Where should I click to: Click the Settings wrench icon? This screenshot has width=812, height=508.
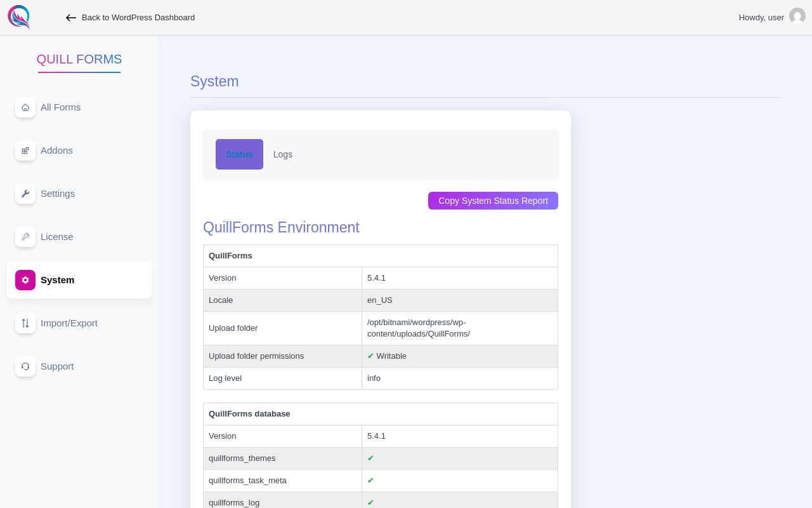tap(25, 194)
